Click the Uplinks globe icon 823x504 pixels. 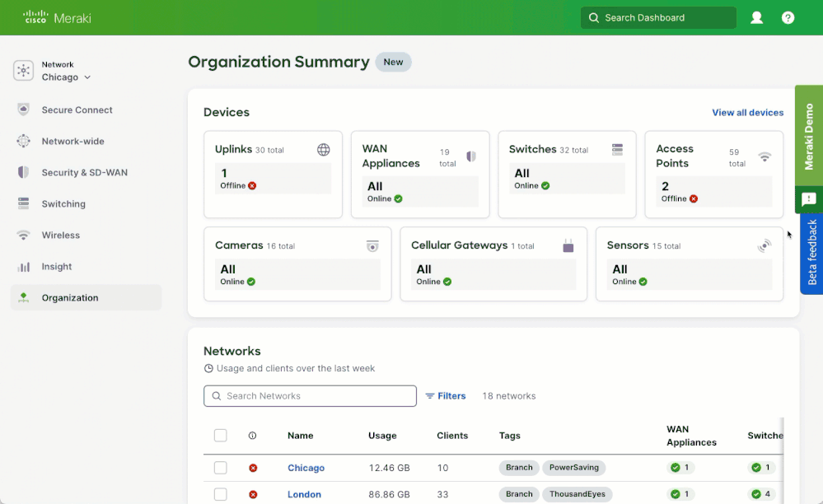click(x=324, y=150)
